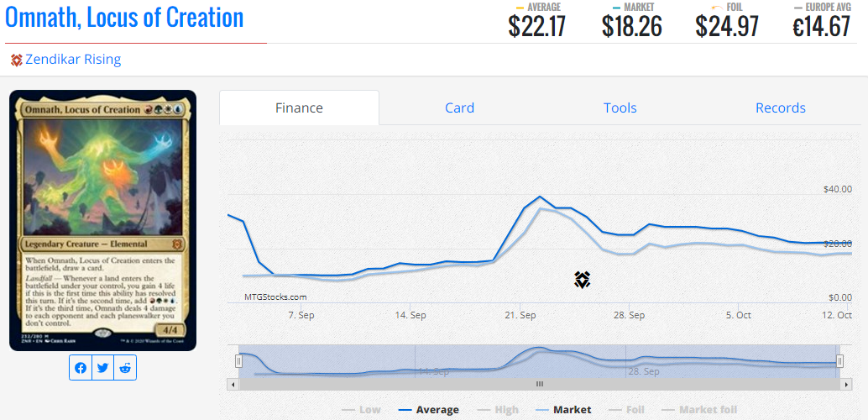Share card on Twitter
This screenshot has height=420, width=868.
tap(102, 368)
